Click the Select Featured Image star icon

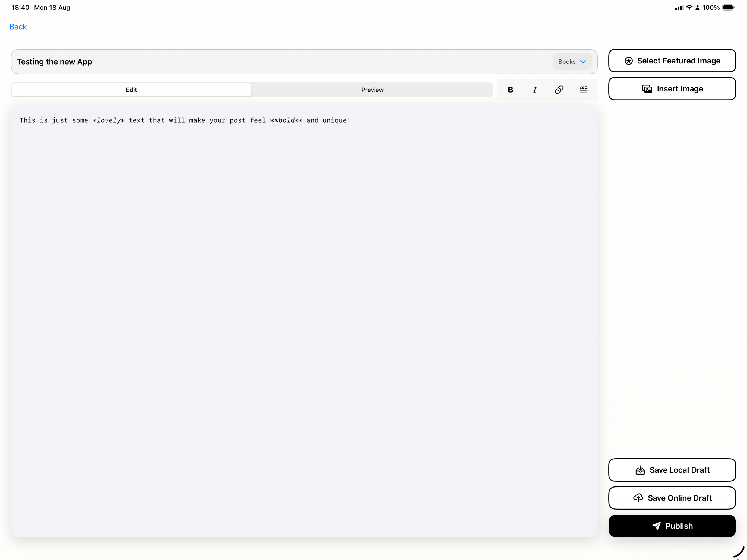pos(628,61)
